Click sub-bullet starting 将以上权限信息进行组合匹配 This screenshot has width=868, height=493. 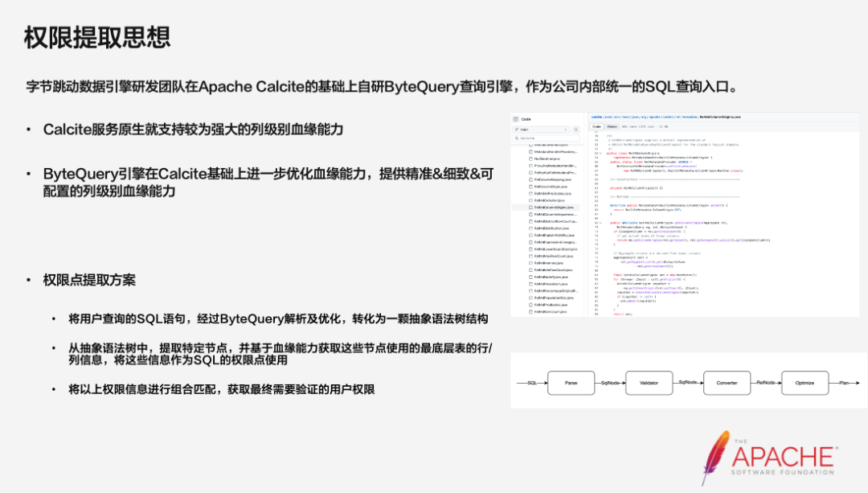tap(222, 389)
